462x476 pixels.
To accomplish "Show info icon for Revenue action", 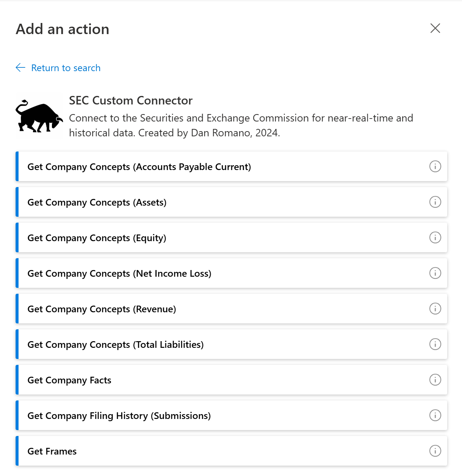I will point(435,309).
